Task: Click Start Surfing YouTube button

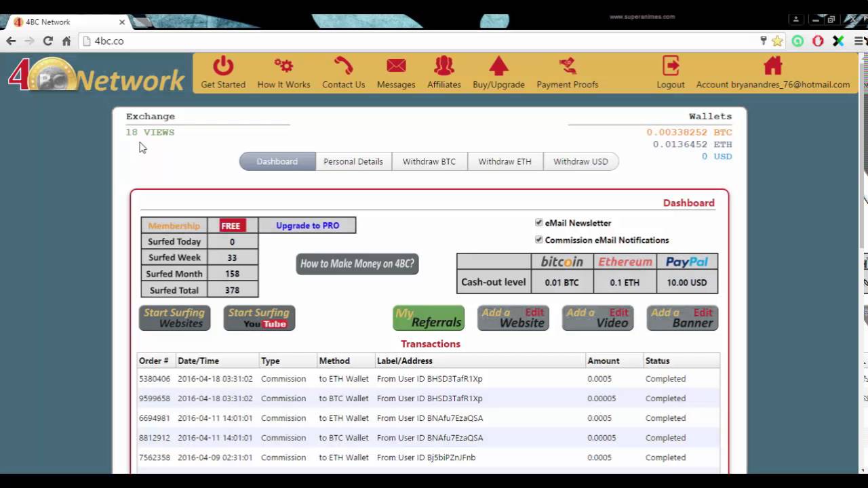Action: point(259,318)
